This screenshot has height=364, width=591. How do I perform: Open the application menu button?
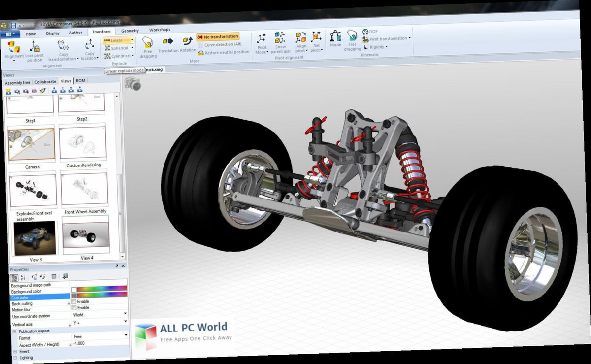[x=10, y=34]
